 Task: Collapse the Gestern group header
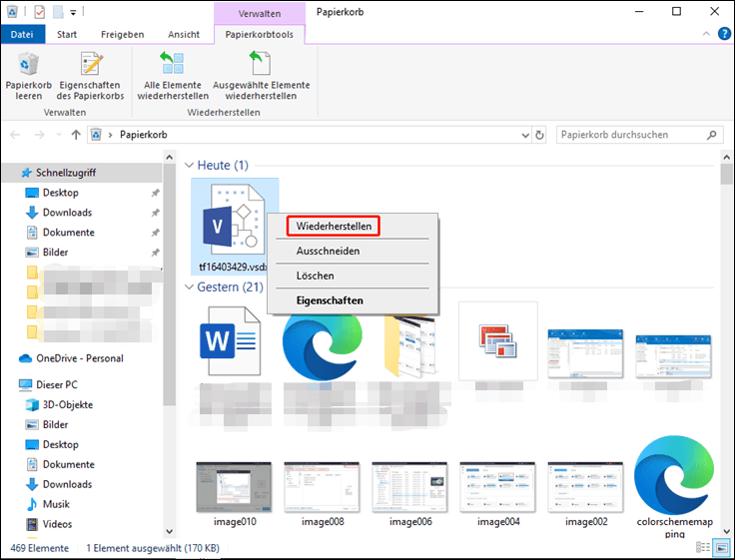(x=190, y=287)
